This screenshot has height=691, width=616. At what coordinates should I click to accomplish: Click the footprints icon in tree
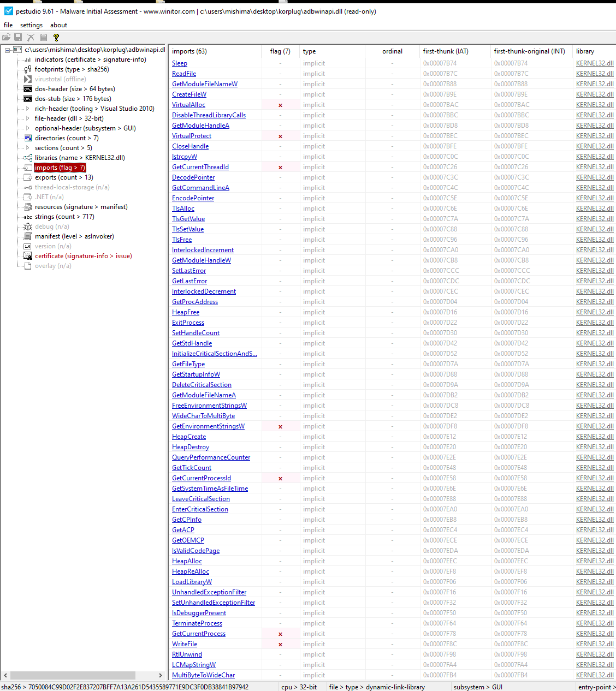(x=28, y=69)
